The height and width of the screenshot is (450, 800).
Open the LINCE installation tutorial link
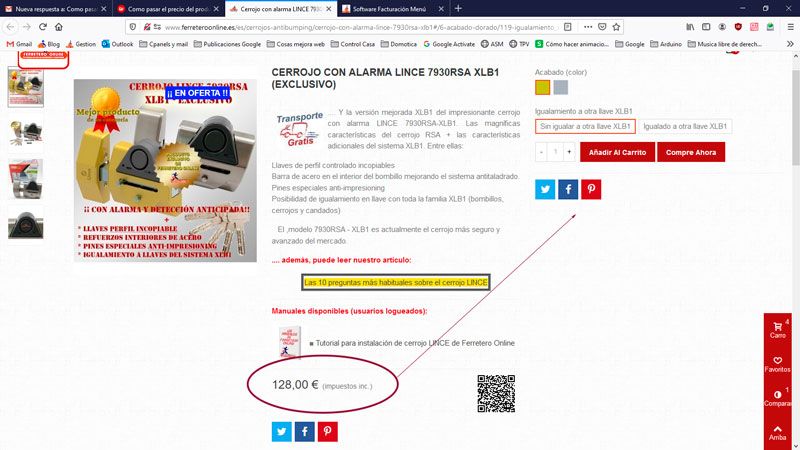pos(415,343)
